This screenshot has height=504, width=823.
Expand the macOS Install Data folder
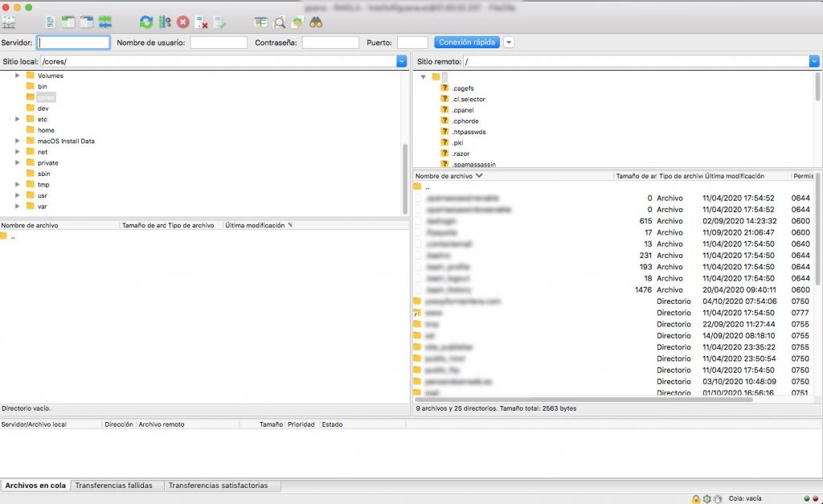[x=18, y=141]
